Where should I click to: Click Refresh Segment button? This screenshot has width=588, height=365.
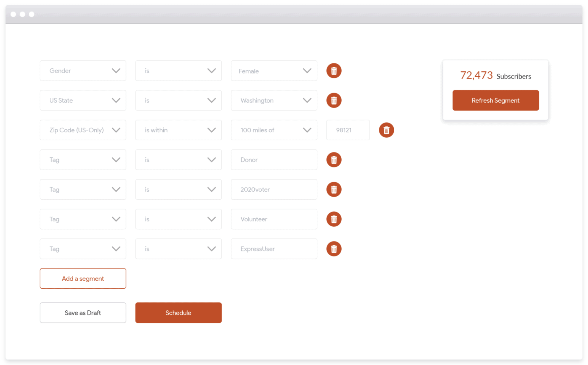(x=495, y=100)
